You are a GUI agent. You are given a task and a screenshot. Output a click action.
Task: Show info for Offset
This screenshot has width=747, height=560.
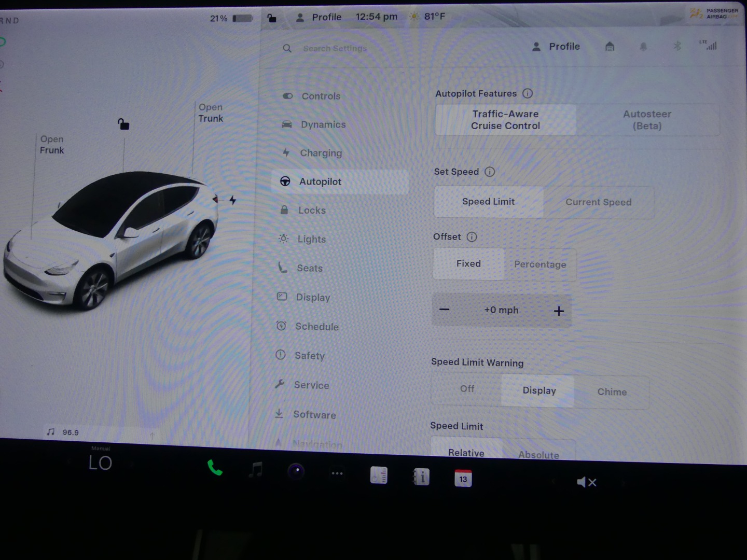(x=472, y=237)
